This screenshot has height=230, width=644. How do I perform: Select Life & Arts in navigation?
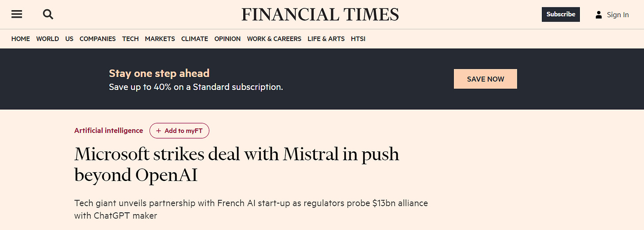pos(326,39)
